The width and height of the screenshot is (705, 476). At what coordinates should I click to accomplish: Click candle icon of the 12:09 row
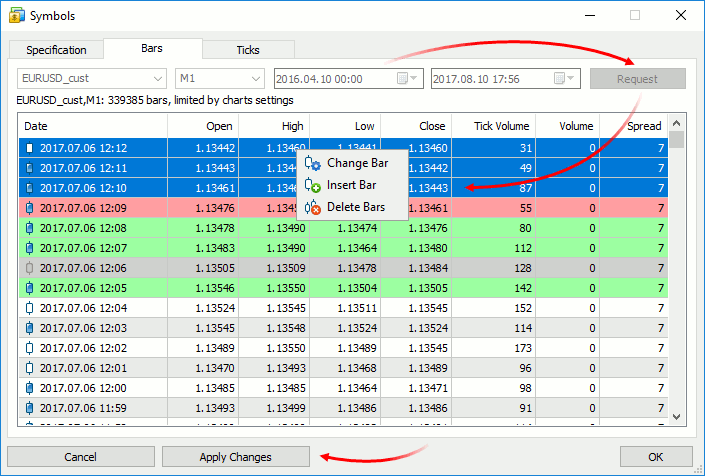click(x=30, y=208)
